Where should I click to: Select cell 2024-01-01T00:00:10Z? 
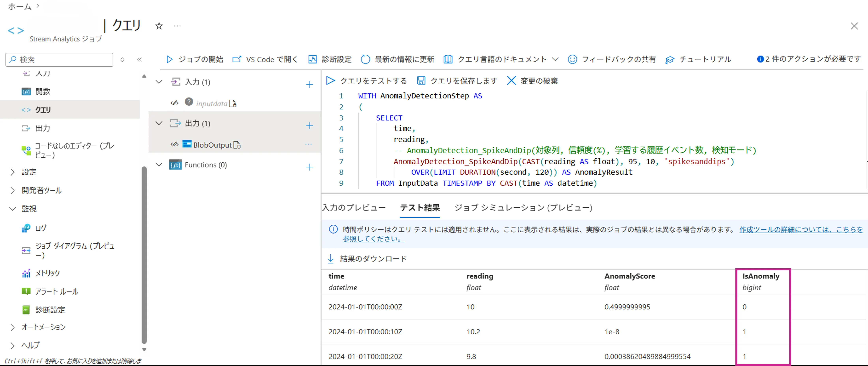click(365, 332)
